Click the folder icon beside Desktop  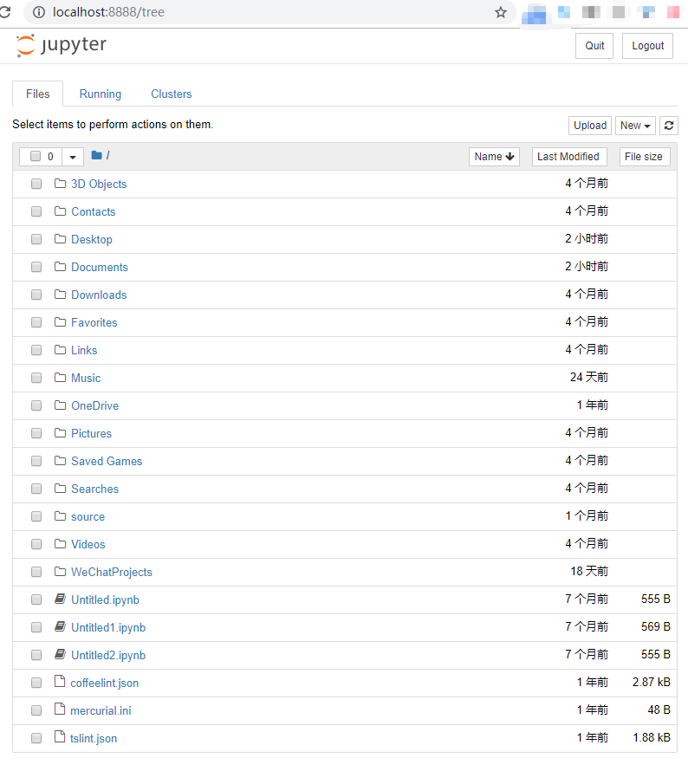pos(60,238)
